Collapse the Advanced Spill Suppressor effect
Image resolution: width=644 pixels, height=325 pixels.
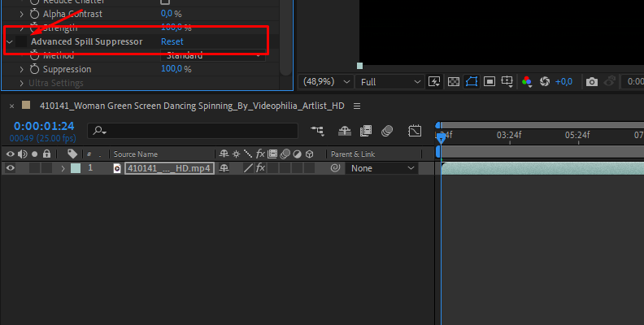10,42
